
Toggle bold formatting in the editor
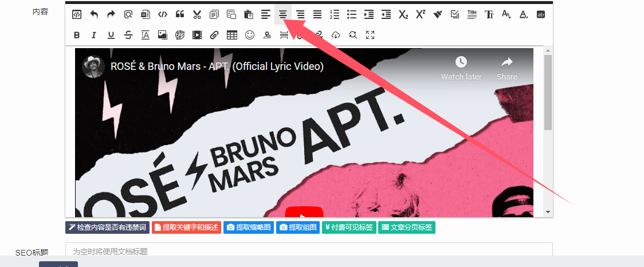tap(77, 36)
